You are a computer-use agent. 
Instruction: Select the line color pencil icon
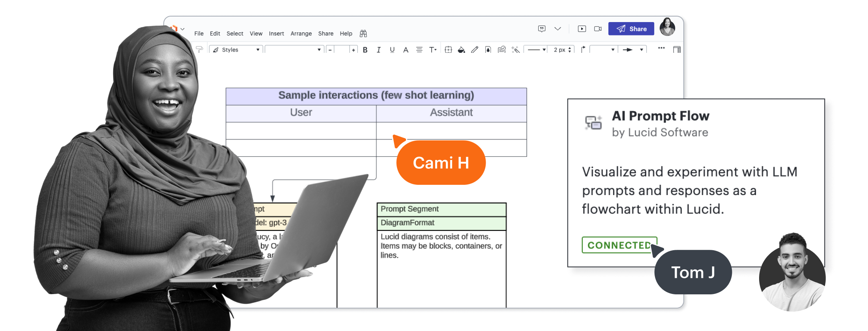coord(475,50)
